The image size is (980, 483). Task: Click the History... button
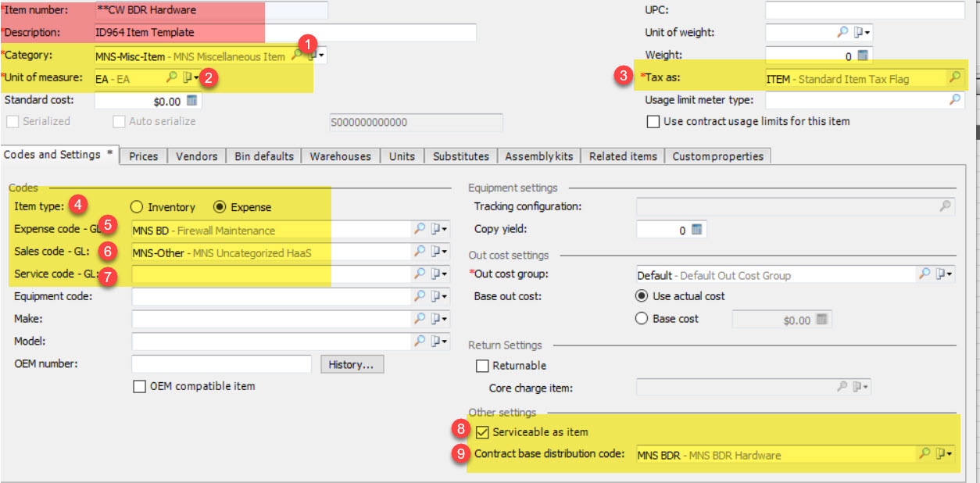(352, 364)
